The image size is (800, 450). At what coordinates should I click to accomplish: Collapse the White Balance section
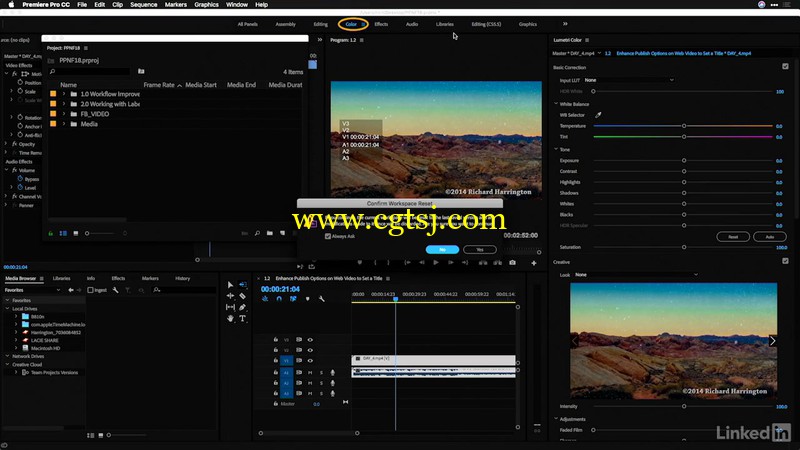coord(556,104)
